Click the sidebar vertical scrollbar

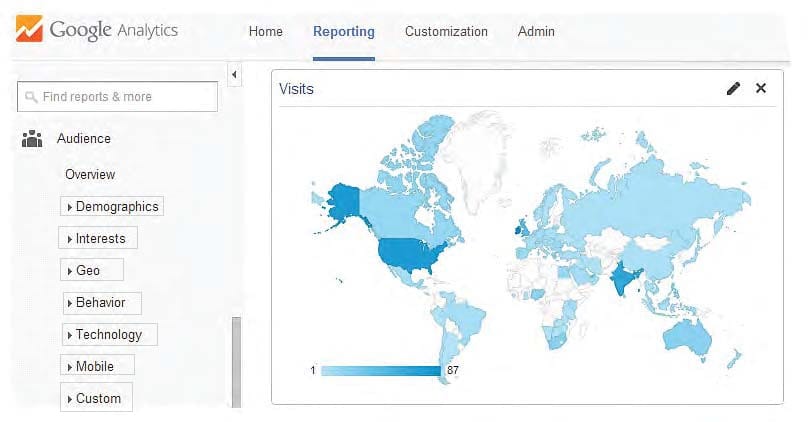coord(236,362)
